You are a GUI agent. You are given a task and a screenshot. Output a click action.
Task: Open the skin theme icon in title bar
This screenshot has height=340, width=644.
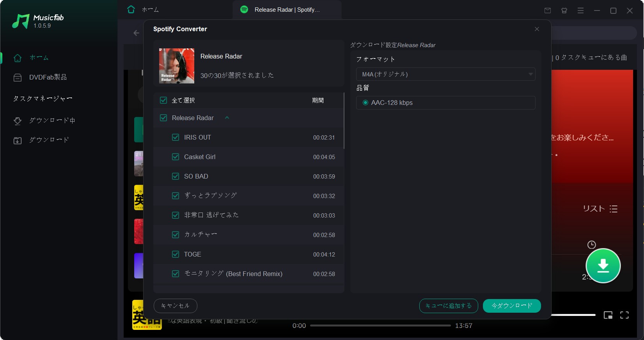pos(564,11)
